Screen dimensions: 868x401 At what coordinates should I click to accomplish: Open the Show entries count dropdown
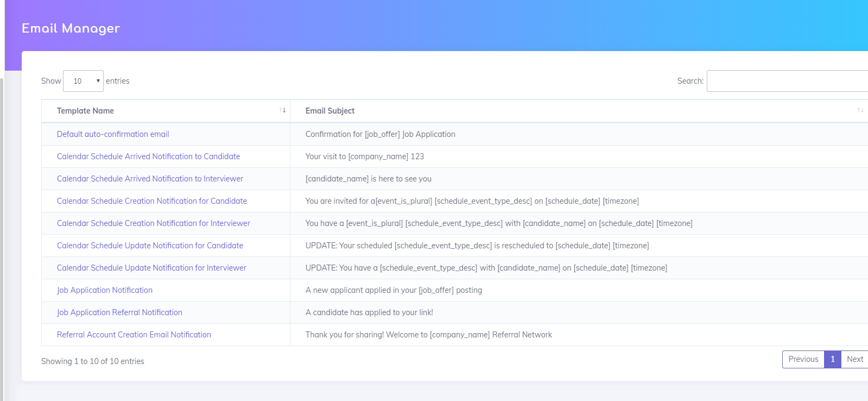click(x=83, y=81)
